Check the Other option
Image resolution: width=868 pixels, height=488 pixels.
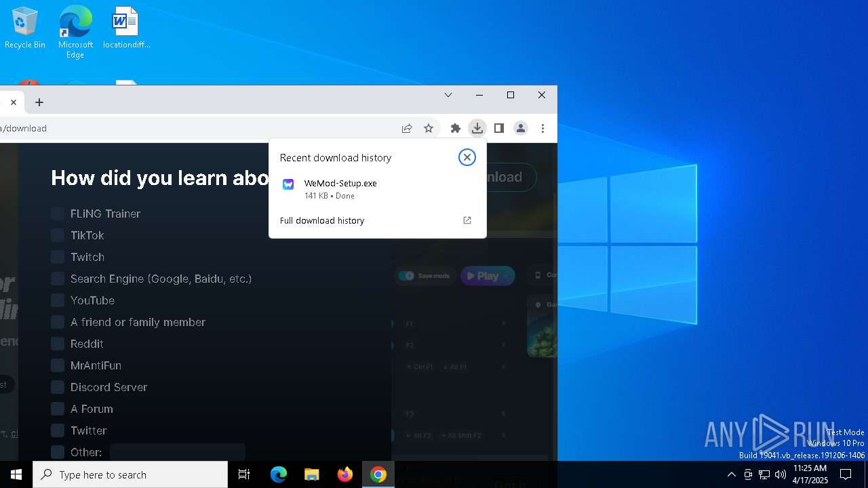(x=58, y=452)
